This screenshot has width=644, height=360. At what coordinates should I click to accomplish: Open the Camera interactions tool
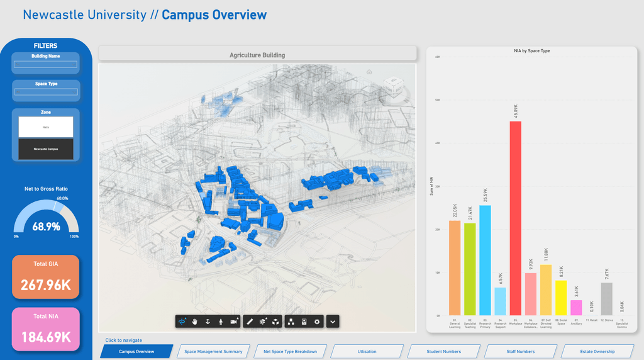click(234, 322)
